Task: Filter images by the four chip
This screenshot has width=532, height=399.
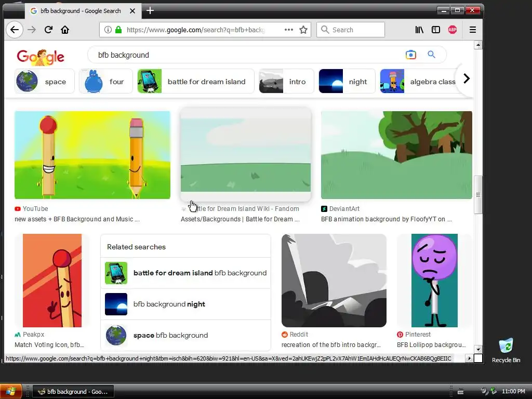Action: click(106, 82)
